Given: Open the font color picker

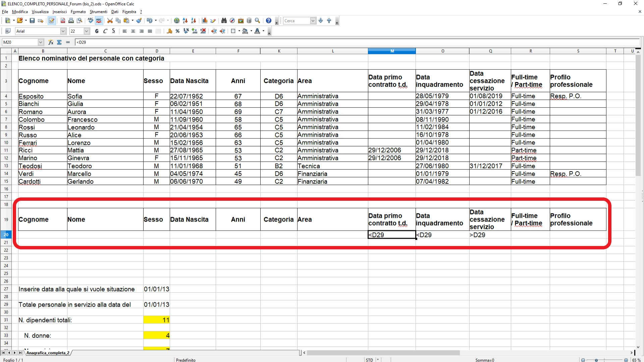Looking at the screenshot, I should point(257,31).
